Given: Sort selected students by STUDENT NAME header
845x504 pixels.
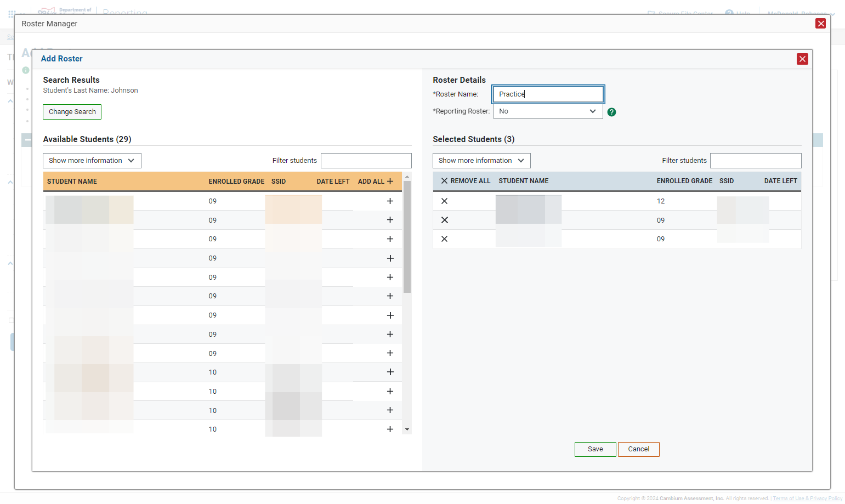Looking at the screenshot, I should coord(524,181).
